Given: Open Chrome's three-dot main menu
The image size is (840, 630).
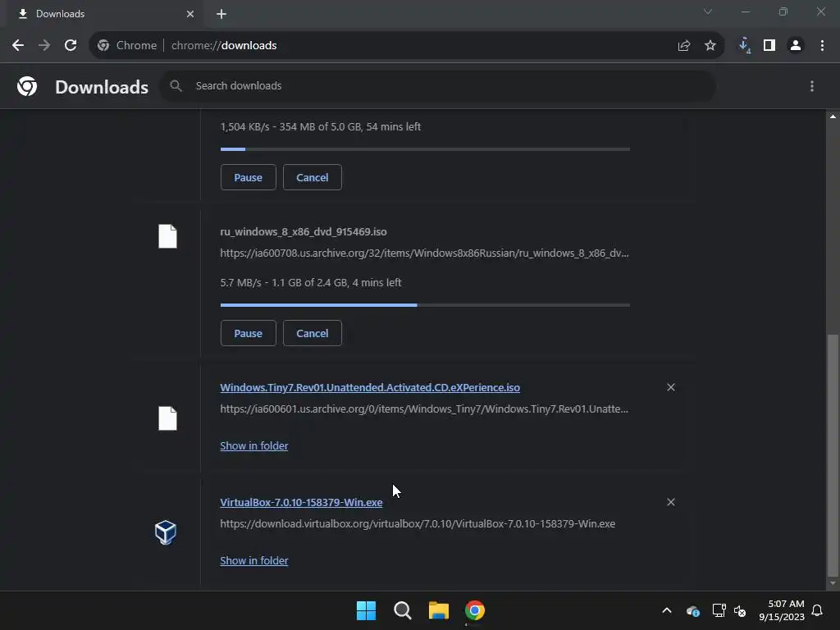Looking at the screenshot, I should pyautogui.click(x=822, y=46).
